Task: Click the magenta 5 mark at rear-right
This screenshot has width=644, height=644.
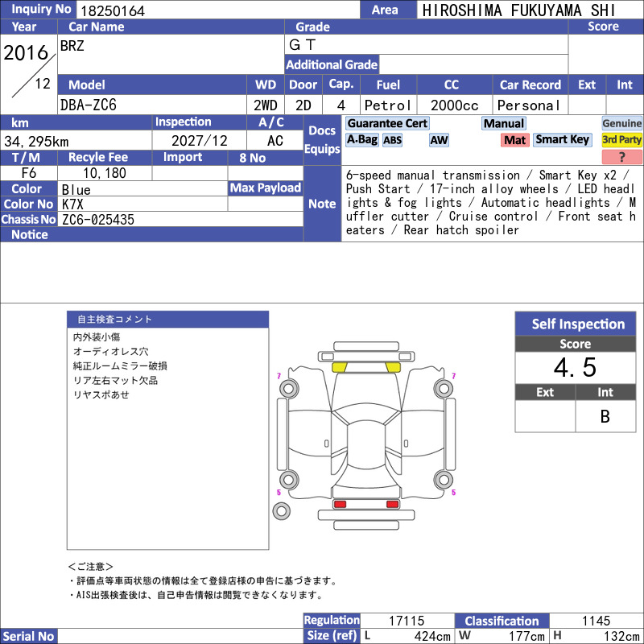Action: (x=453, y=492)
